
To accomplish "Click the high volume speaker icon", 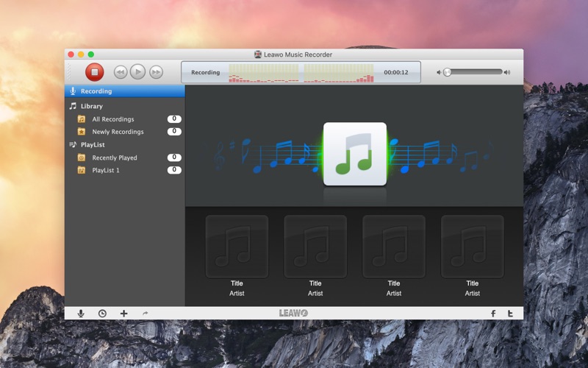I will click(507, 72).
